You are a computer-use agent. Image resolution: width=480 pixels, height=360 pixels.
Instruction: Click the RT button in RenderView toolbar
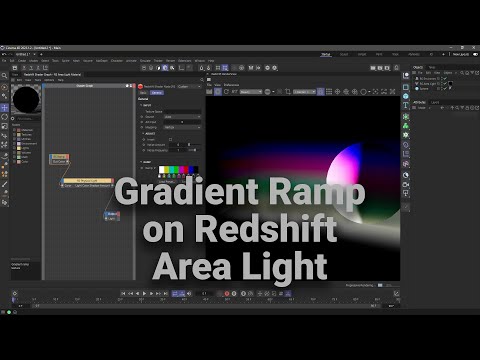(235, 92)
